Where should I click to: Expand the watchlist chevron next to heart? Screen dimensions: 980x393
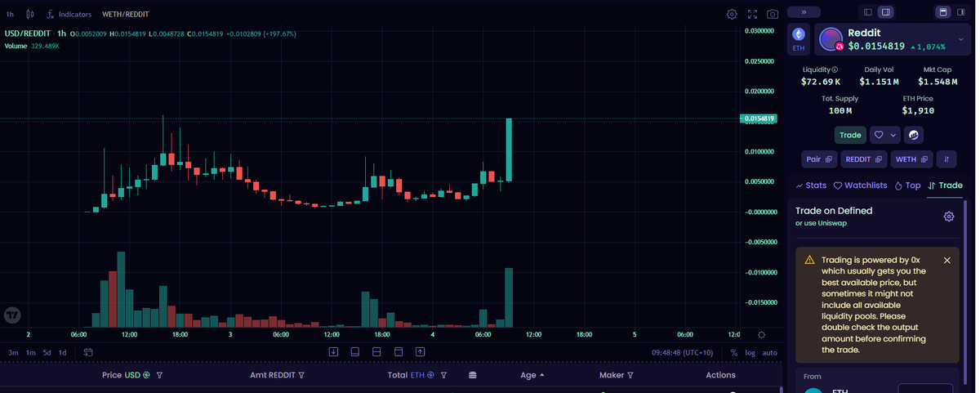pos(893,135)
